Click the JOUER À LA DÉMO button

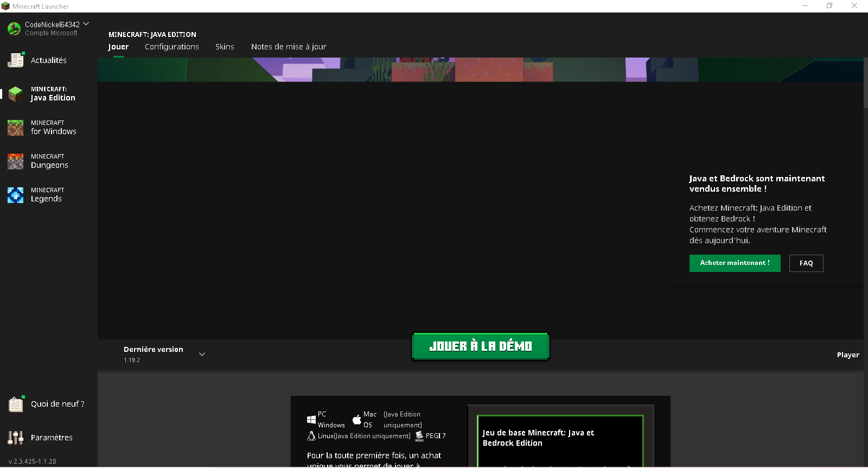(x=481, y=346)
